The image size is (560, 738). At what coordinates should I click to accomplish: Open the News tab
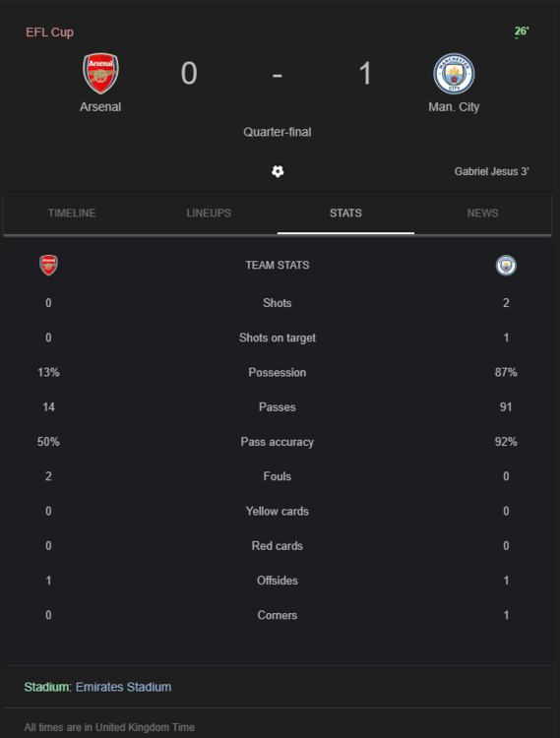click(x=483, y=214)
